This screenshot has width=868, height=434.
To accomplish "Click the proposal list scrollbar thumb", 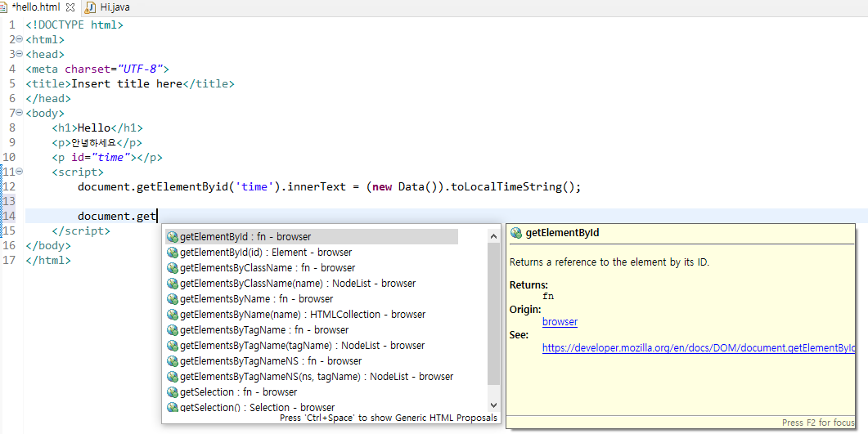I will click(x=494, y=314).
